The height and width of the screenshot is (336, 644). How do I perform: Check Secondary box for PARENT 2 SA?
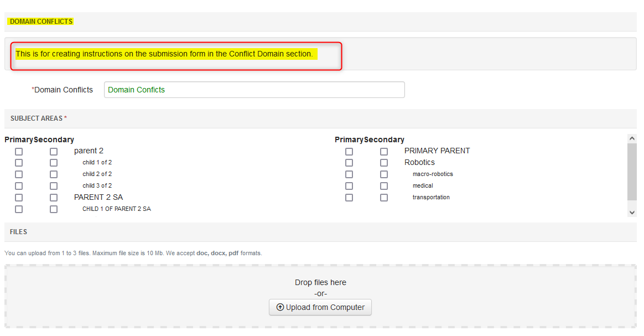(x=54, y=198)
